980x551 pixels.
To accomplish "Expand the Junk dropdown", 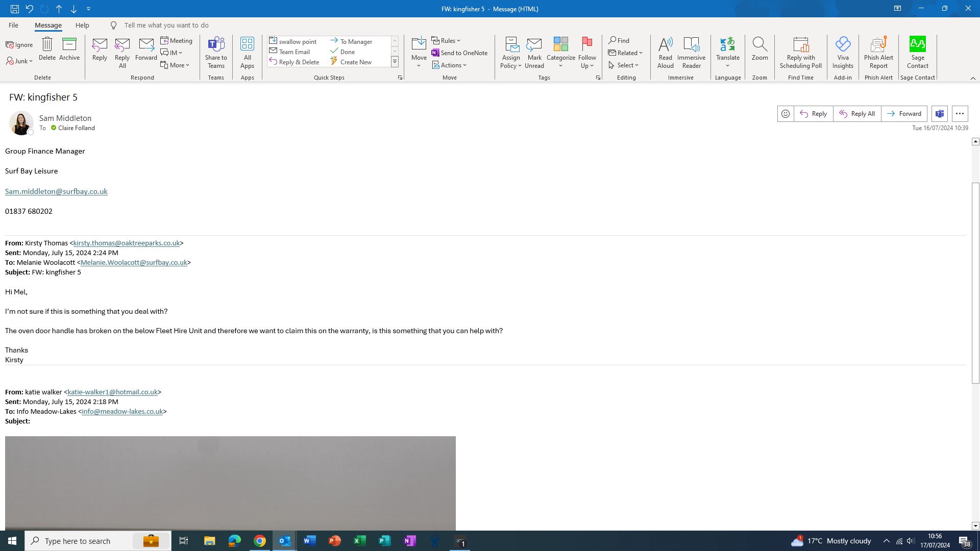I will coord(20,61).
